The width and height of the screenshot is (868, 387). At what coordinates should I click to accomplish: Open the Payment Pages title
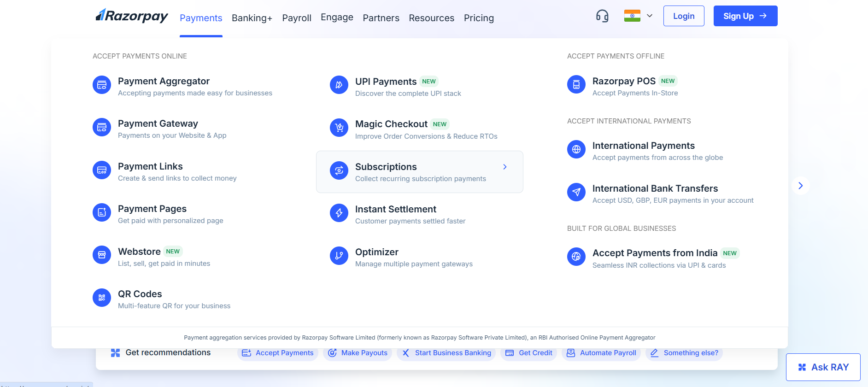(152, 209)
